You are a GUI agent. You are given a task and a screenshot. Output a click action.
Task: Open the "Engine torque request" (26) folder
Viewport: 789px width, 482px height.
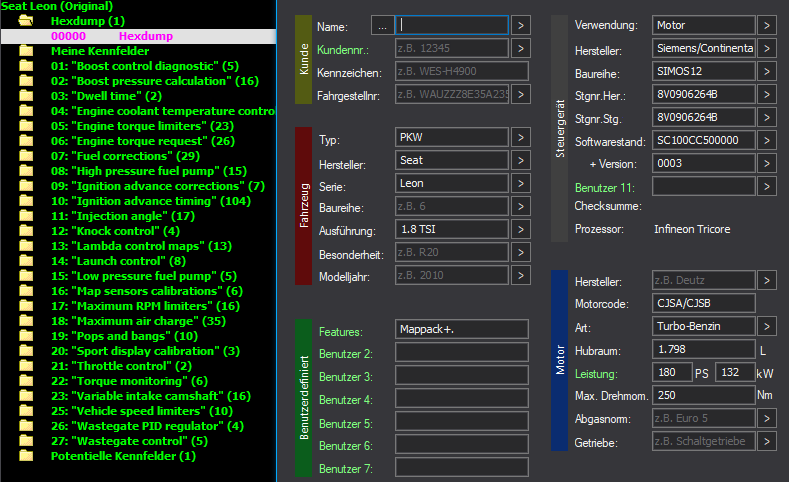click(x=143, y=141)
